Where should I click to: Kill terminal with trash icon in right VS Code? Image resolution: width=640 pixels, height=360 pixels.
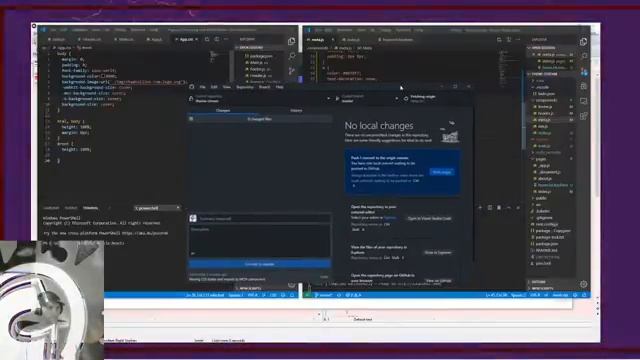pyautogui.click(x=499, y=208)
